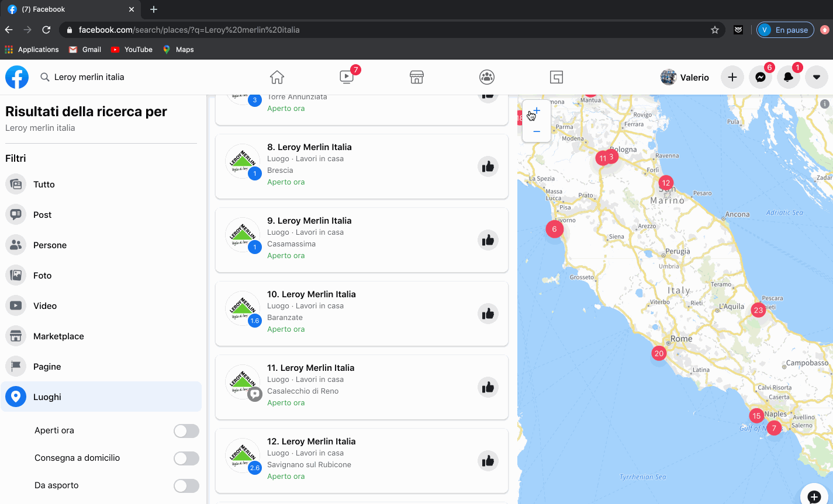
Task: Open result 10. Leroy Merlin Italia
Action: [312, 294]
